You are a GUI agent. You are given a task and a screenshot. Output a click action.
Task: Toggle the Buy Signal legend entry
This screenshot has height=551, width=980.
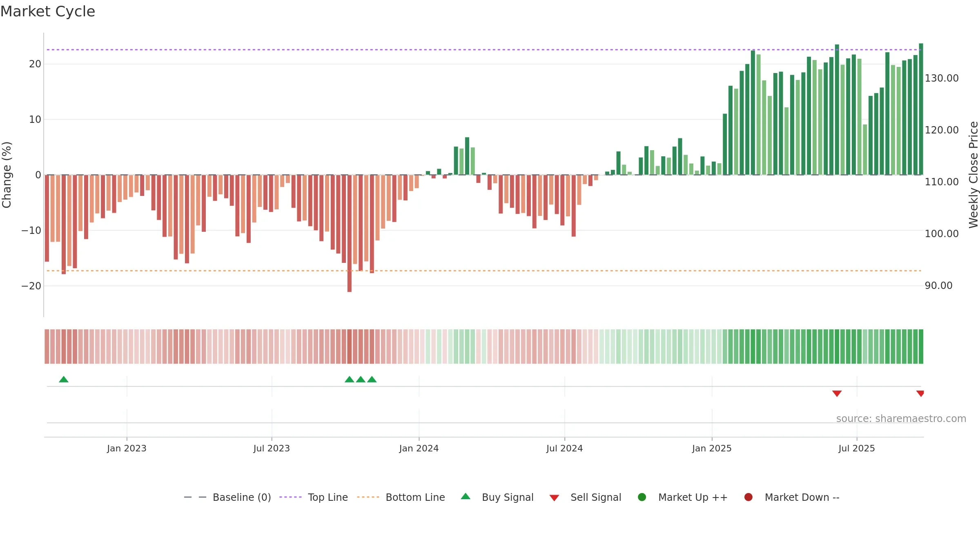[497, 497]
